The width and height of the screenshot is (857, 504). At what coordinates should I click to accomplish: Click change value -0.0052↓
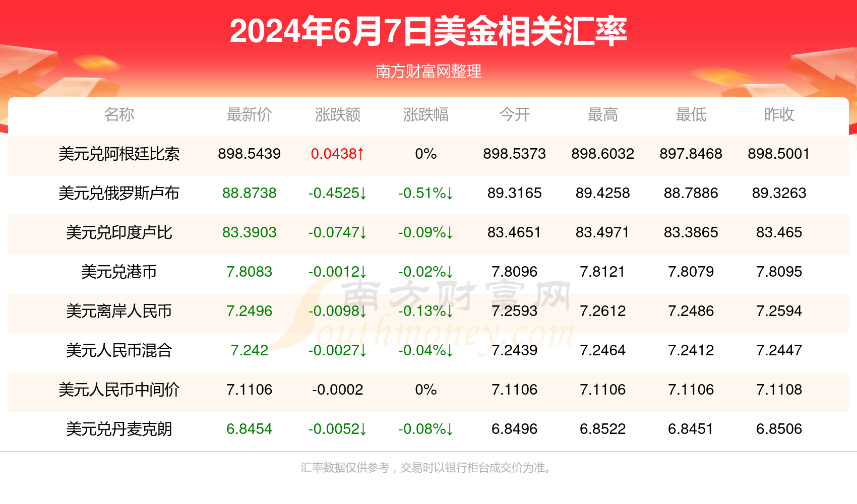pyautogui.click(x=337, y=429)
